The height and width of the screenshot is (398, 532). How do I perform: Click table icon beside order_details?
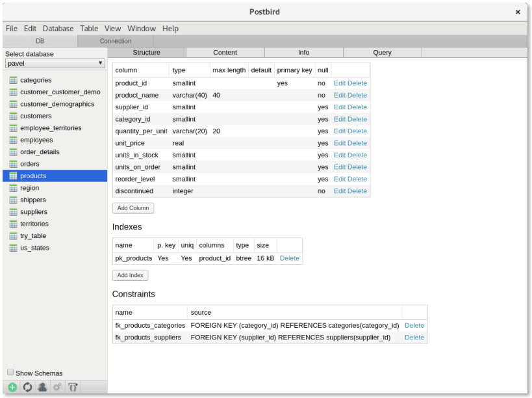pyautogui.click(x=13, y=152)
